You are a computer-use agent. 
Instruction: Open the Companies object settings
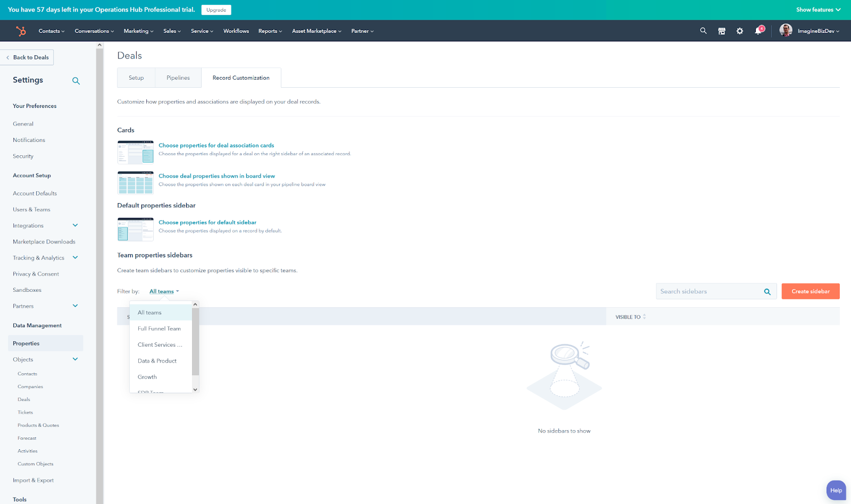[x=30, y=387]
